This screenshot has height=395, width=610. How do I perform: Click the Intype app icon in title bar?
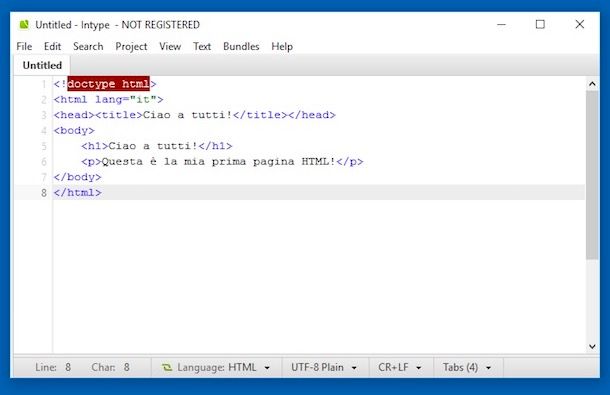pos(24,25)
